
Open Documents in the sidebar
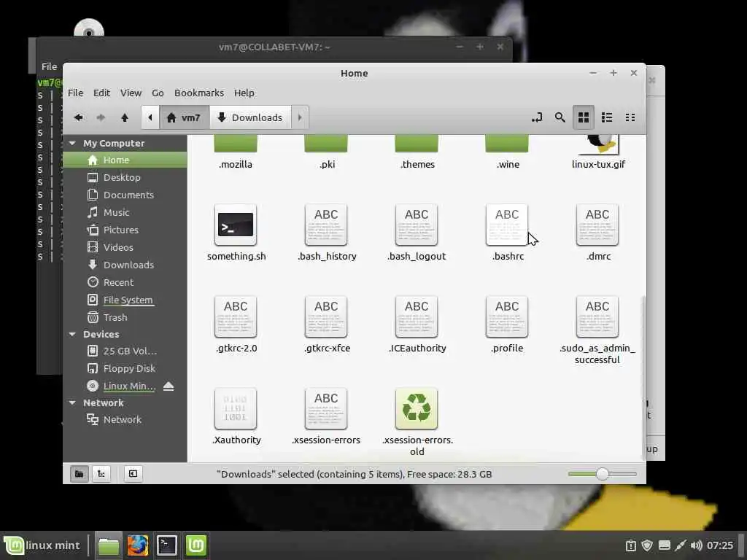125,195
